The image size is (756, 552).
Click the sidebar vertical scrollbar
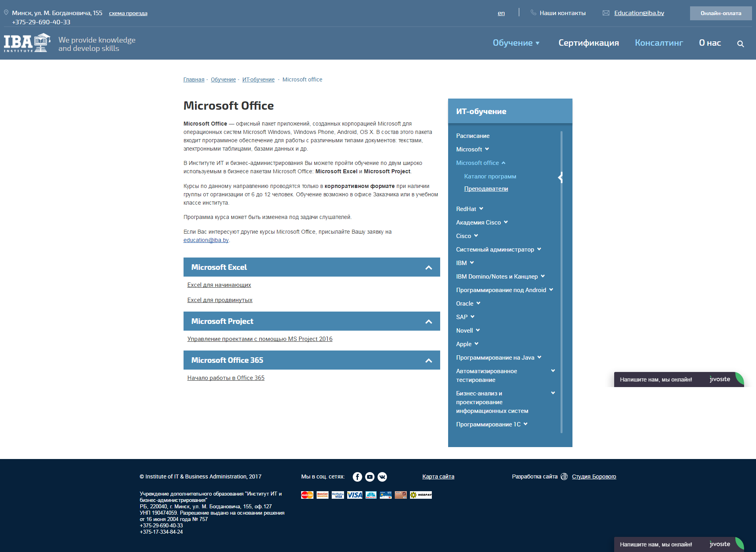[x=561, y=282]
